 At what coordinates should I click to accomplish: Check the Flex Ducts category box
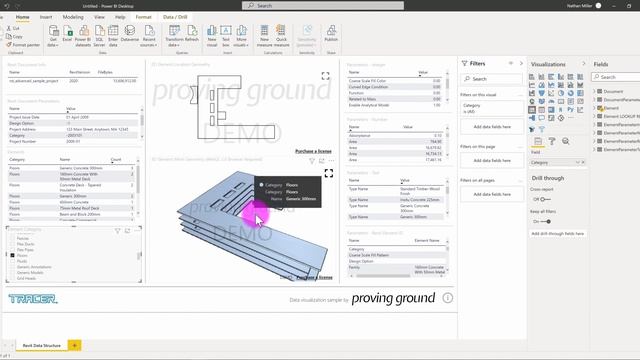pos(12,244)
